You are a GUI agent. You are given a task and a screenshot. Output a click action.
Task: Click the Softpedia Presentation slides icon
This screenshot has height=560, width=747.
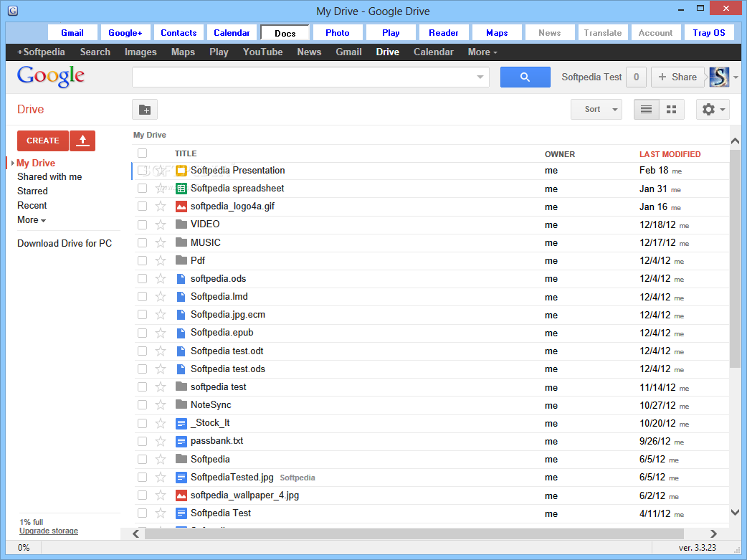click(x=181, y=171)
